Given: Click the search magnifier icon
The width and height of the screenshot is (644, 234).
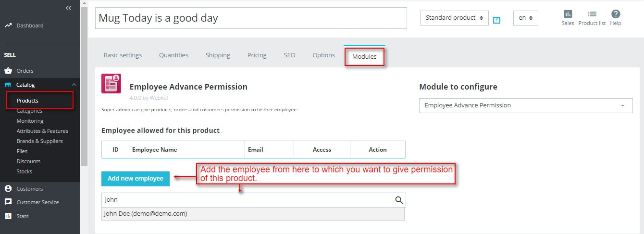Looking at the screenshot, I should 399,200.
